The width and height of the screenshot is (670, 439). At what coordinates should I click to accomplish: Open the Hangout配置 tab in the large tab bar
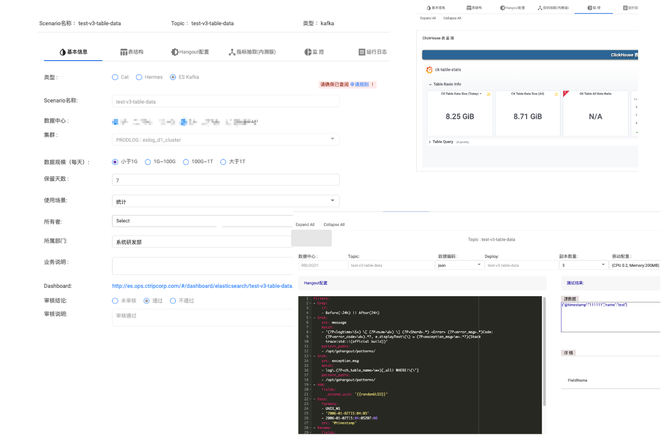point(193,52)
